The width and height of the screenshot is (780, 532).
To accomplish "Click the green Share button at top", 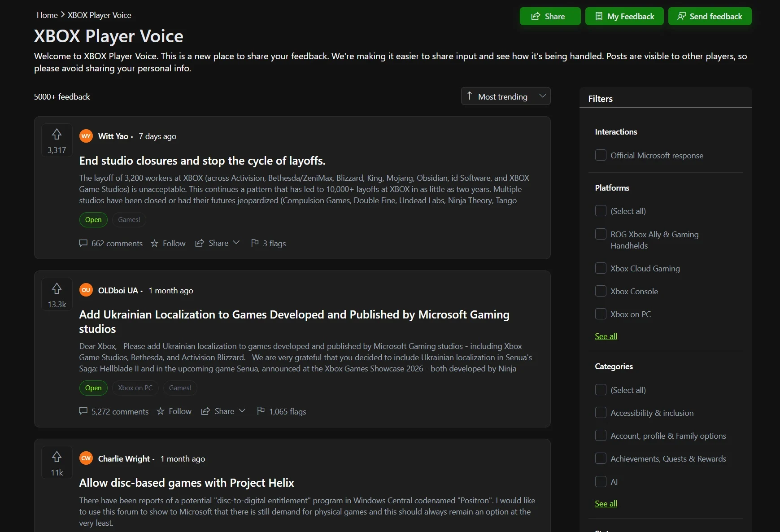I will pyautogui.click(x=550, y=16).
